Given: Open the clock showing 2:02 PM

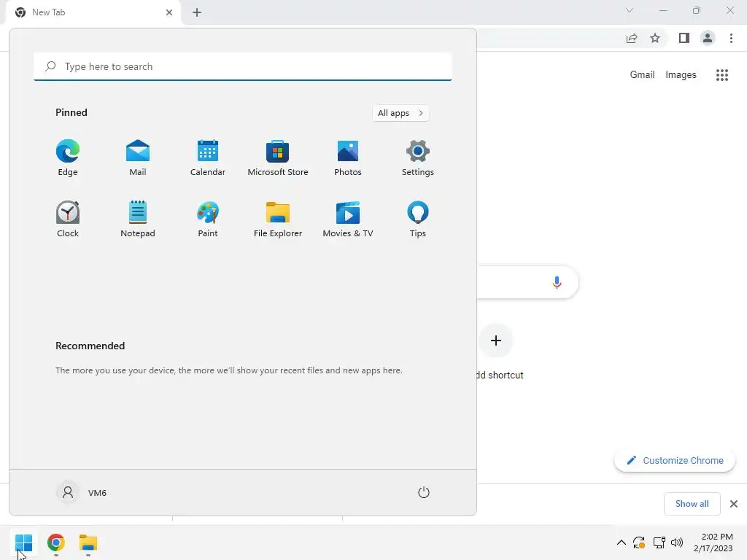Looking at the screenshot, I should [x=713, y=542].
